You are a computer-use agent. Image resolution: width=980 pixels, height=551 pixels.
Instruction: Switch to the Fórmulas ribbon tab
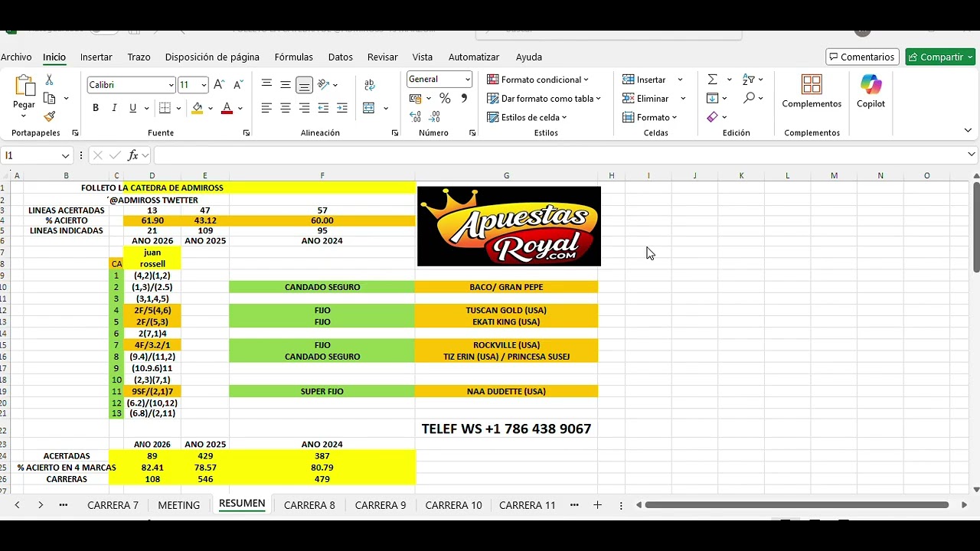[x=294, y=57]
